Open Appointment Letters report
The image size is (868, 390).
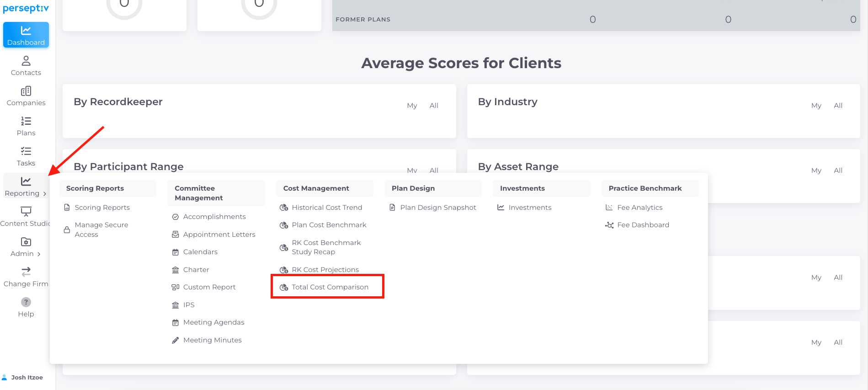coord(219,235)
